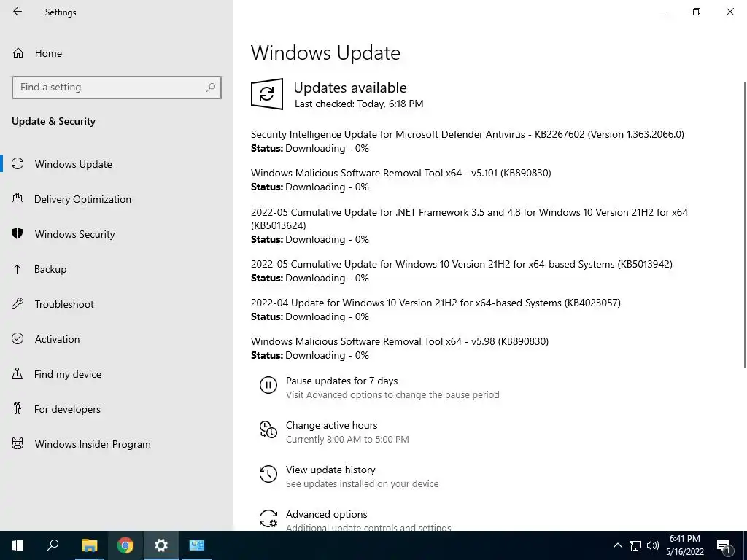Click 'Currently 8:00 AM to 5:00 PM' text

click(x=347, y=440)
